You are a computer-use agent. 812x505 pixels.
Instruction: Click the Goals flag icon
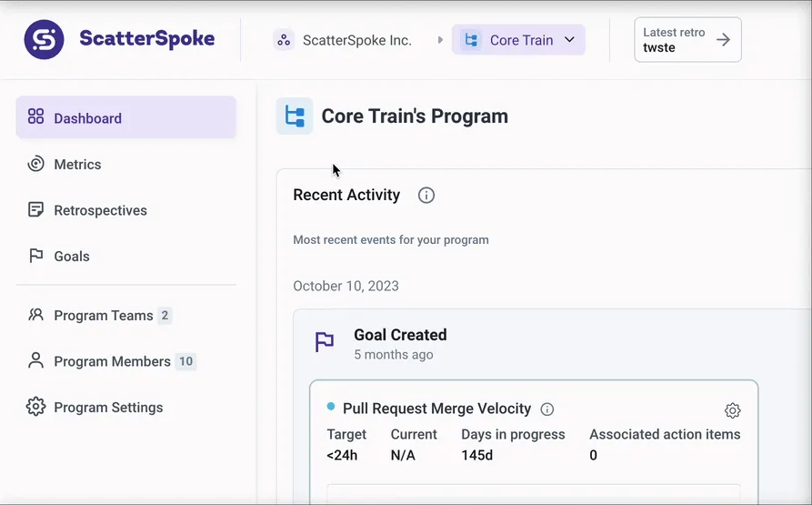36,257
